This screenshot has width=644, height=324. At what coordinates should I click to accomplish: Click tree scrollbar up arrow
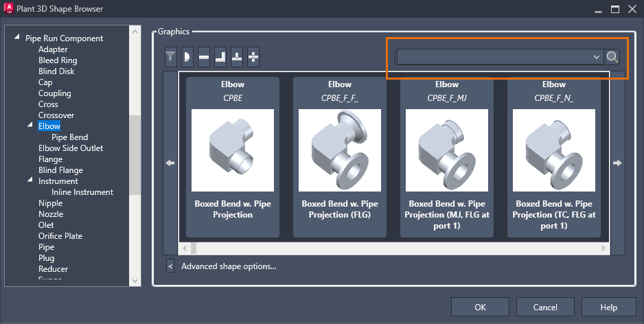(135, 31)
